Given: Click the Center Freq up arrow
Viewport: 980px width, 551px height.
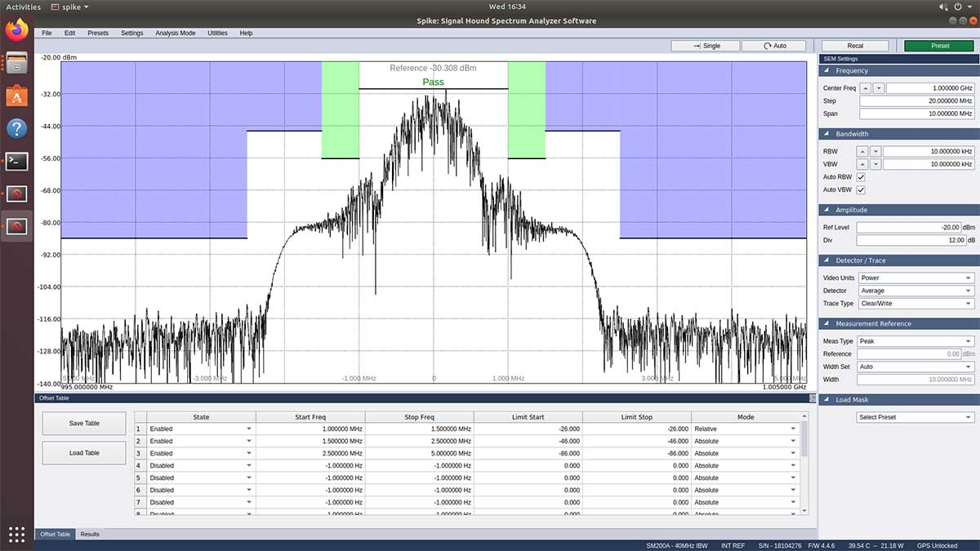Looking at the screenshot, I should (864, 88).
